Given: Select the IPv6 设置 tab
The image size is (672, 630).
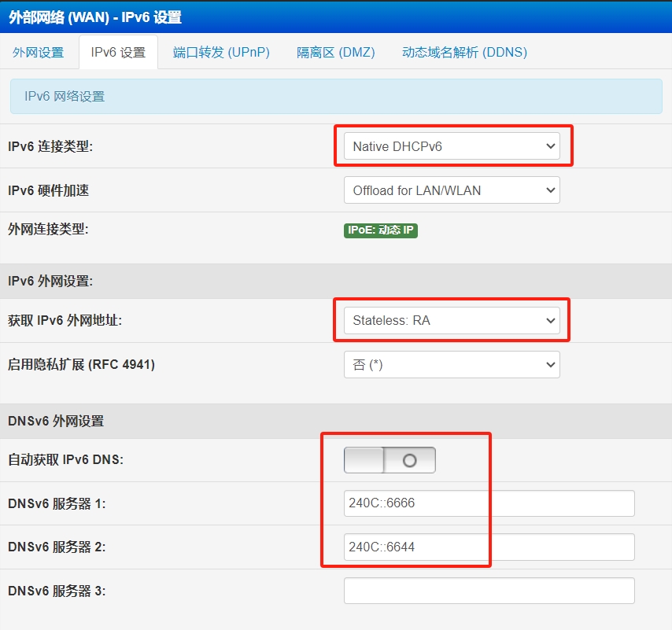Looking at the screenshot, I should [118, 52].
